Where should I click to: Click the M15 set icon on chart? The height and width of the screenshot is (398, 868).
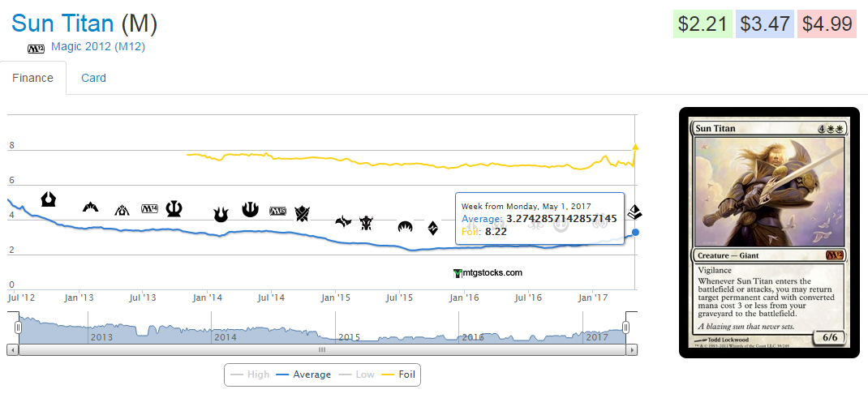277,212
